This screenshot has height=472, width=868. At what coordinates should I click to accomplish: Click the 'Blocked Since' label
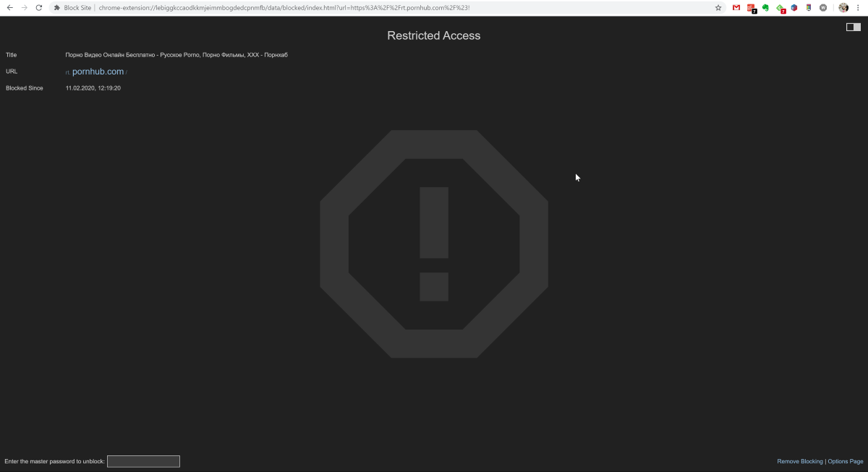click(x=25, y=88)
